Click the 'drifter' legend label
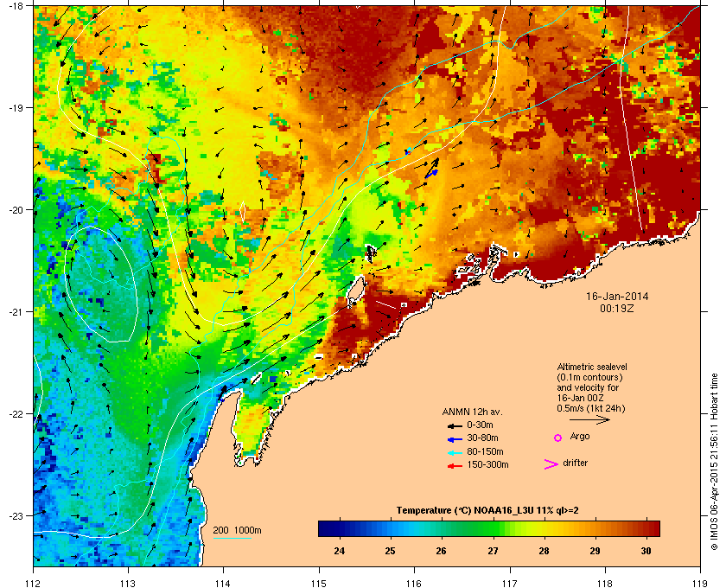Screen dimensions: 726x588 click(x=576, y=463)
